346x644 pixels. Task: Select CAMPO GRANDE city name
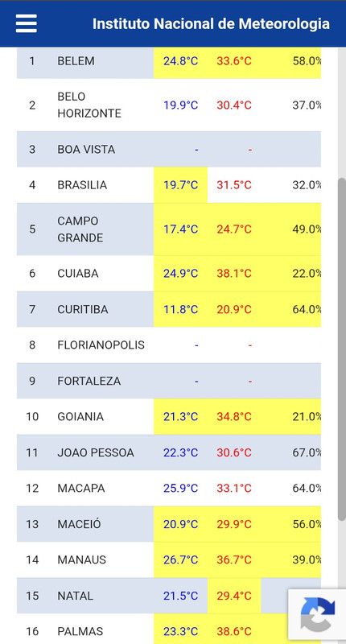click(80, 229)
